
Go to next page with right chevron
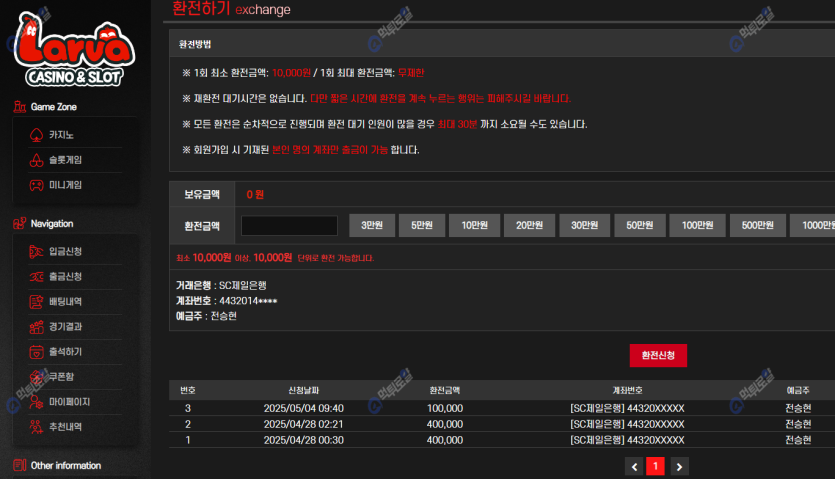(x=679, y=466)
